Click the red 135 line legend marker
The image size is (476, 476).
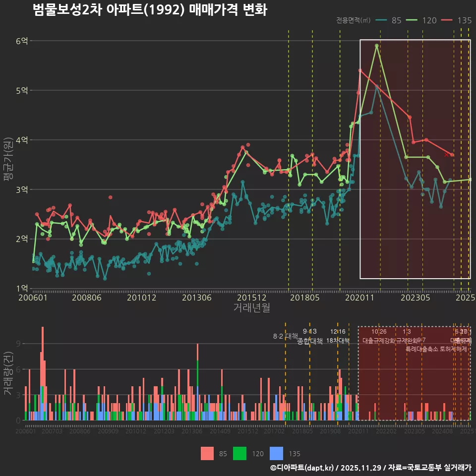[448, 20]
